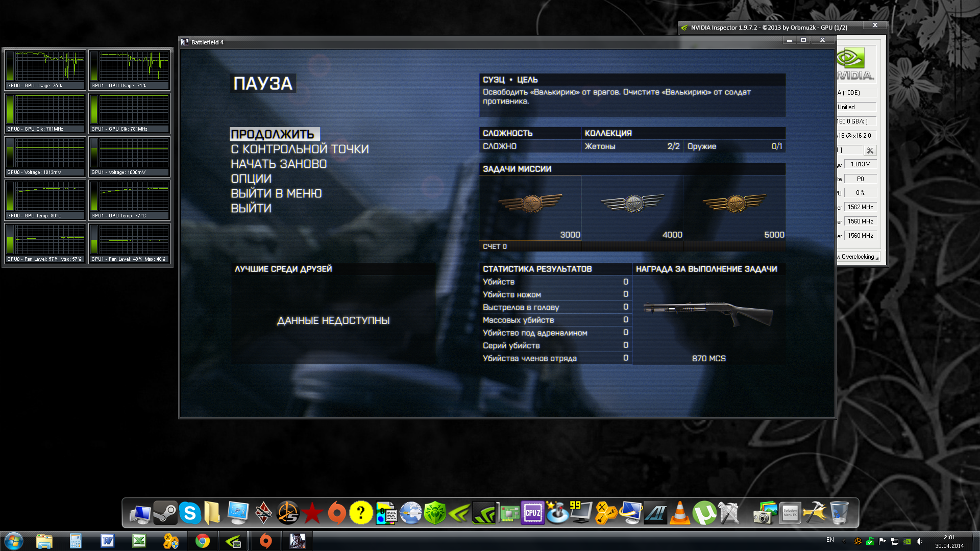Click the 4000 score silver medal
Screen dimensions: 980x551
[x=632, y=208]
